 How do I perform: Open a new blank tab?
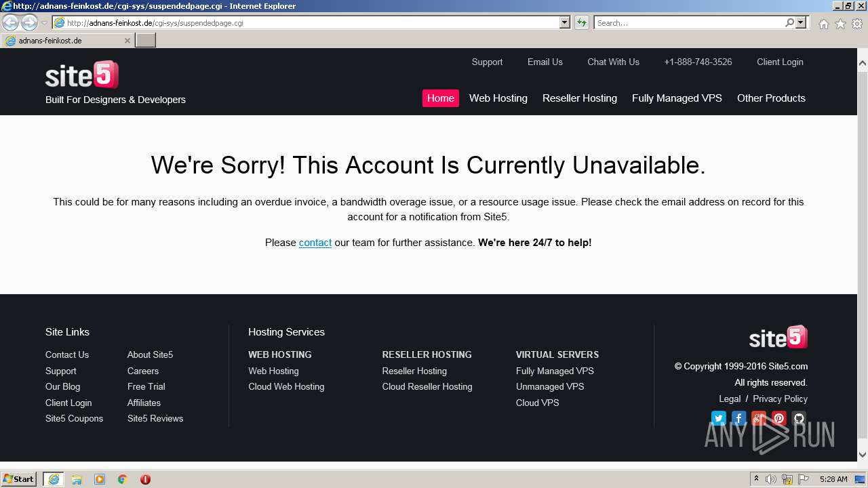point(146,41)
